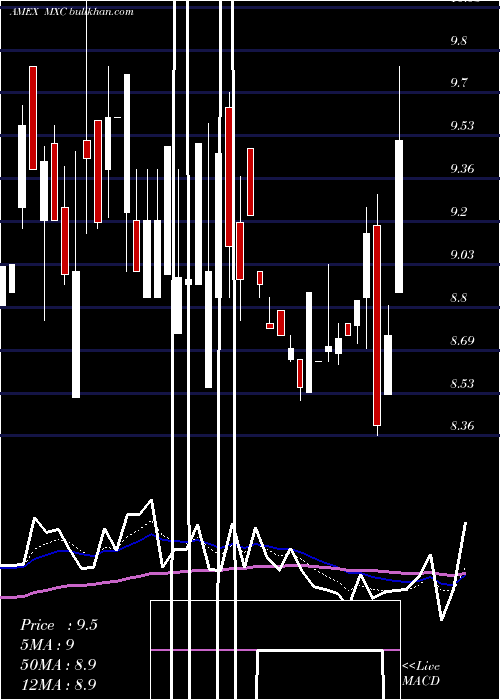Screen dimensions: 500x700
Task: Click the 8.53 price axis label
Action: [462, 383]
